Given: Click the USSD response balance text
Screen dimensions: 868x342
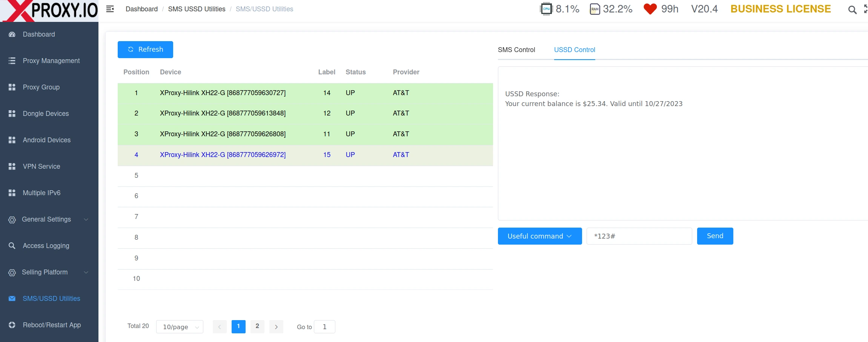Looking at the screenshot, I should click(594, 104).
